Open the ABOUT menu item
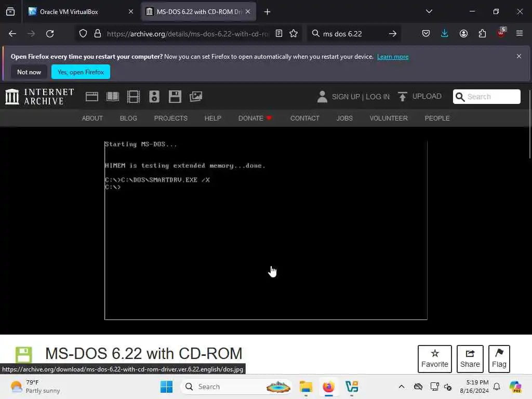The width and height of the screenshot is (532, 399). tap(92, 118)
